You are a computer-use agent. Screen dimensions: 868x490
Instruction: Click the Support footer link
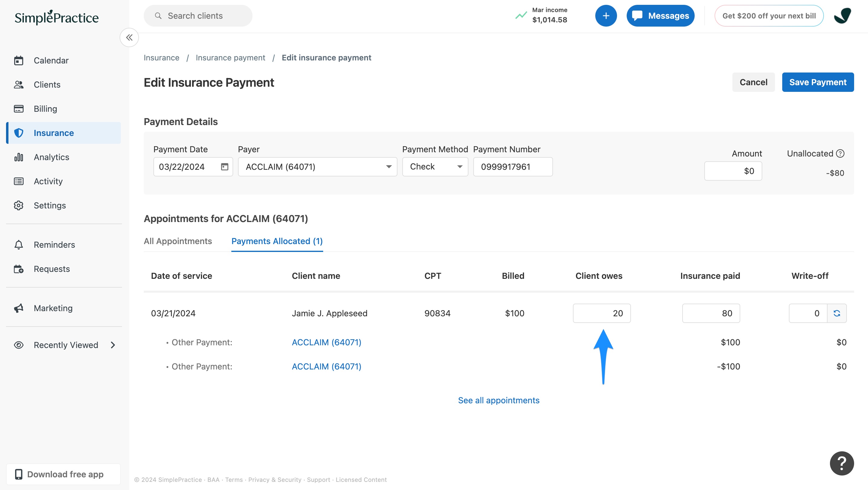[318, 479]
